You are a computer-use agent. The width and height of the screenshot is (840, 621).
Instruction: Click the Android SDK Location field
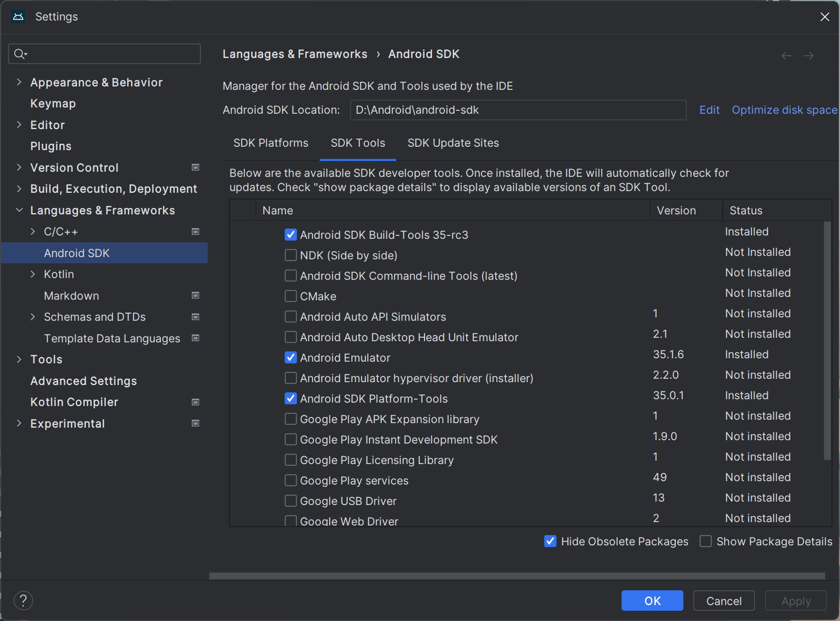(518, 110)
